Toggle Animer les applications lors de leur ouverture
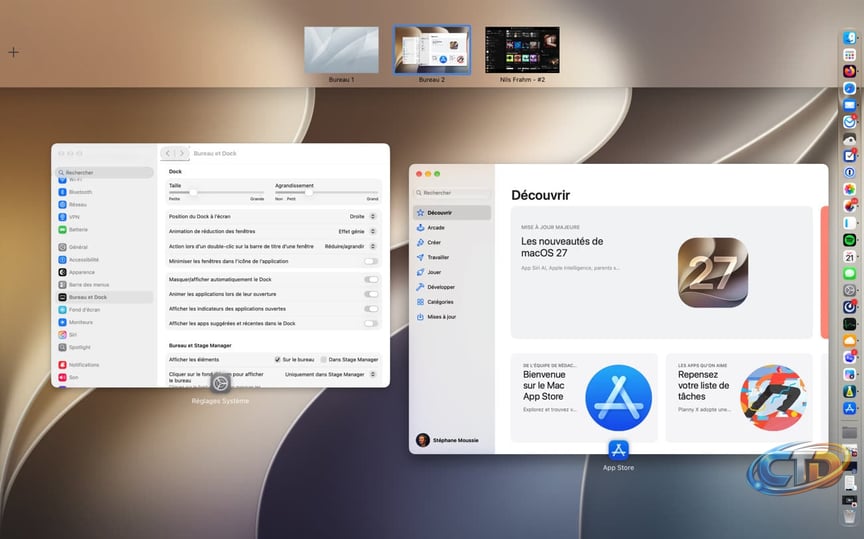Viewport: 864px width, 539px height. (371, 294)
